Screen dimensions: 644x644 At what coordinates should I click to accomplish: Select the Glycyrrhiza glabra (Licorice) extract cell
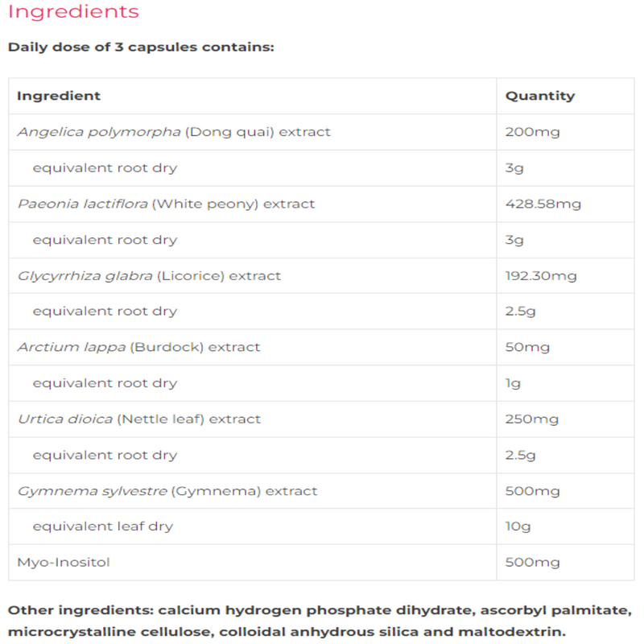point(149,275)
